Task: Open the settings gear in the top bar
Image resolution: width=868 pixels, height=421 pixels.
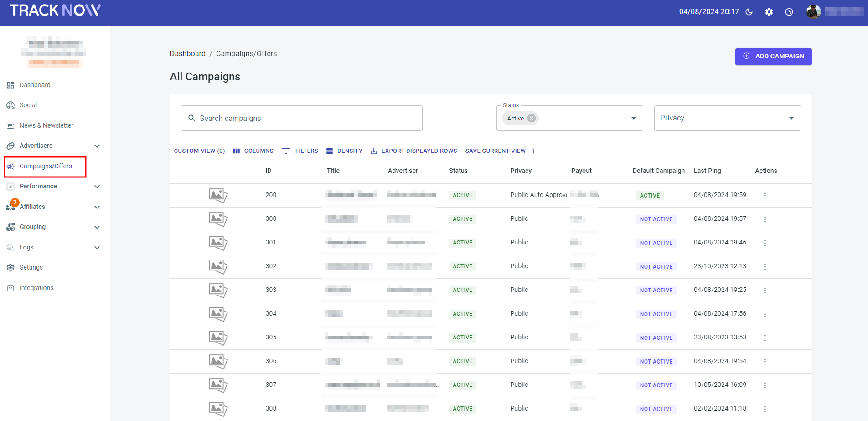Action: [769, 12]
